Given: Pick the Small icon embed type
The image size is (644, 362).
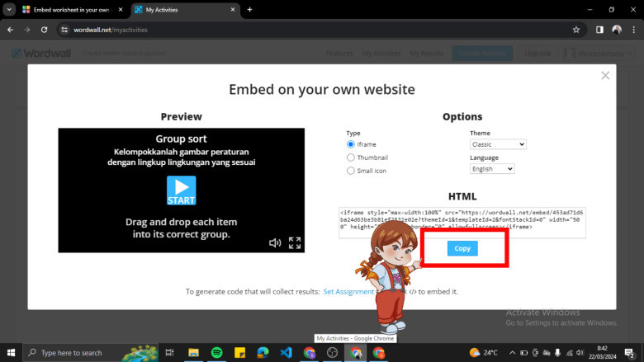Looking at the screenshot, I should (x=350, y=171).
